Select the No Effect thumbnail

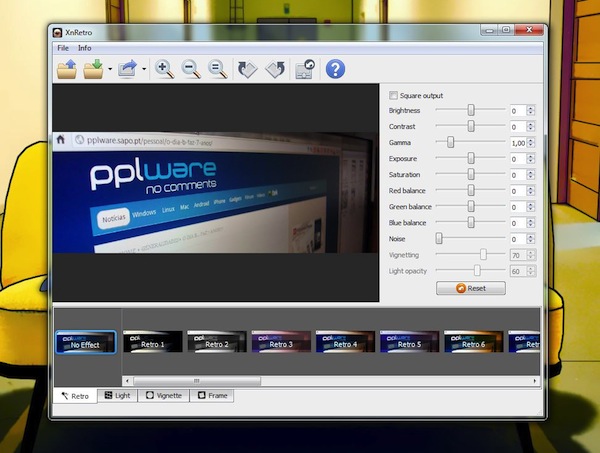[86, 342]
